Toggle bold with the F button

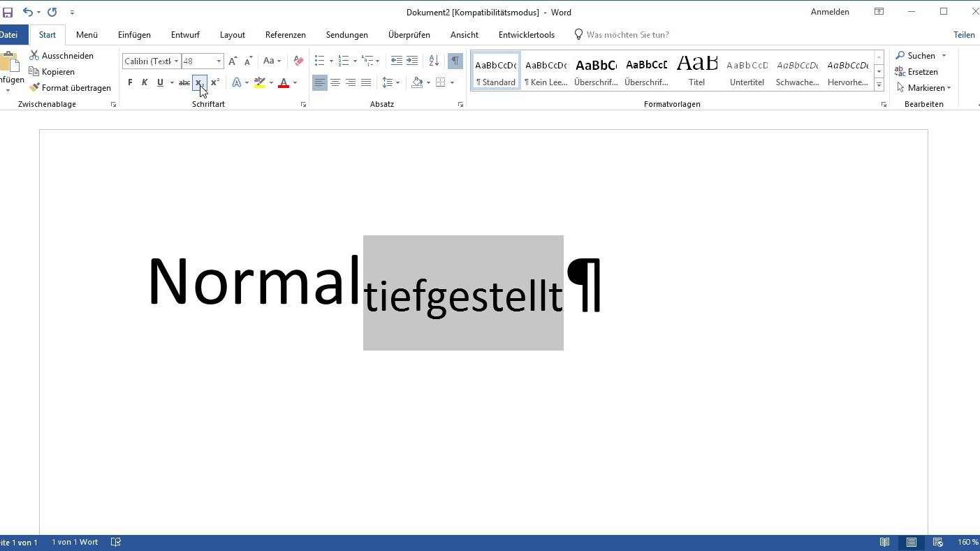(129, 82)
